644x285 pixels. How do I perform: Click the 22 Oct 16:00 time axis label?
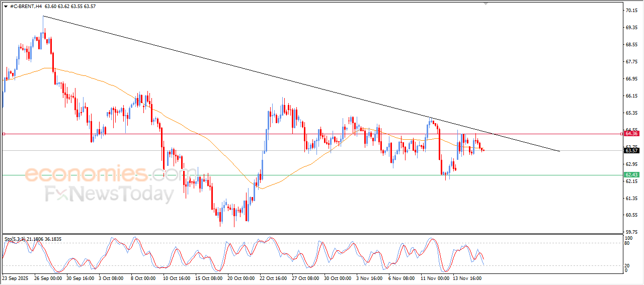coord(273,278)
